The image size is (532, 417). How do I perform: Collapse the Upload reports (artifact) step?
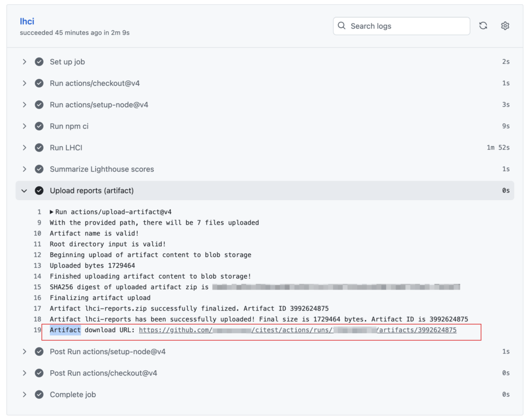point(24,191)
